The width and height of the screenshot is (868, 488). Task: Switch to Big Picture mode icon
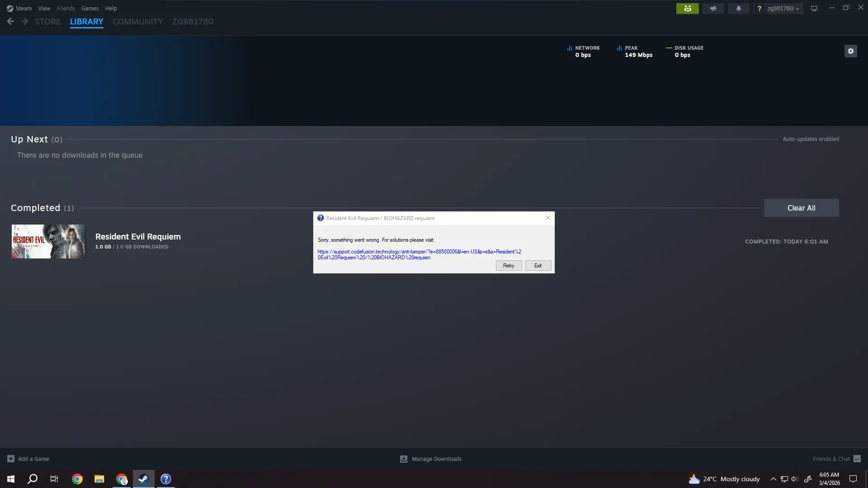(x=814, y=8)
